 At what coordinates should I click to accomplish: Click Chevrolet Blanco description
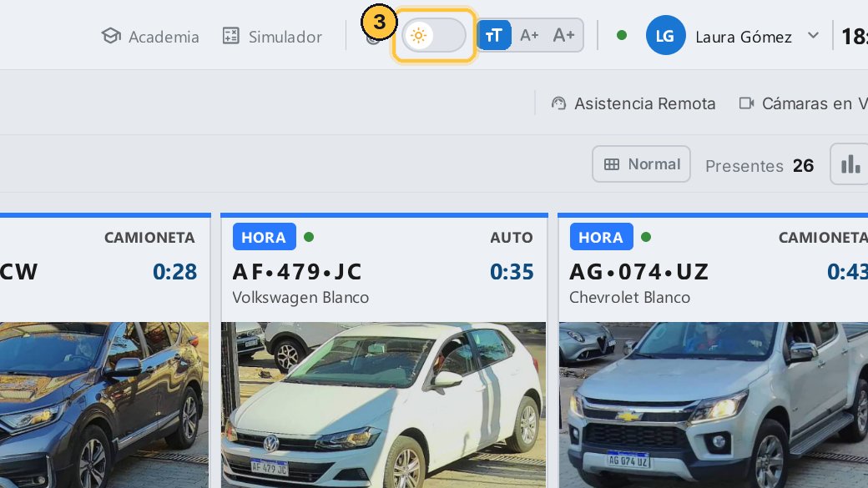(x=629, y=298)
